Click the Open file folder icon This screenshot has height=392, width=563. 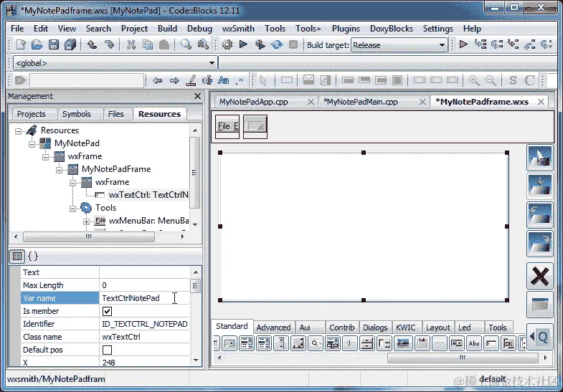click(x=37, y=45)
